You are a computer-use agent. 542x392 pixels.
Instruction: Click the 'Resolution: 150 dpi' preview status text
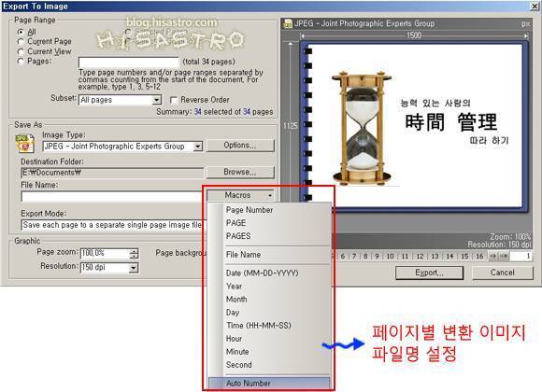pos(499,245)
